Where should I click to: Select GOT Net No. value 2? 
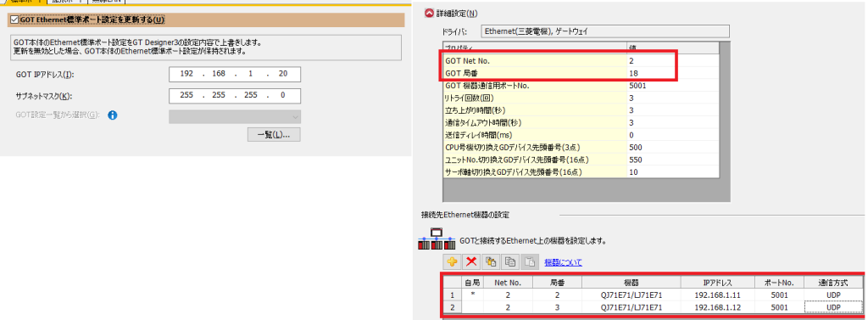672,60
